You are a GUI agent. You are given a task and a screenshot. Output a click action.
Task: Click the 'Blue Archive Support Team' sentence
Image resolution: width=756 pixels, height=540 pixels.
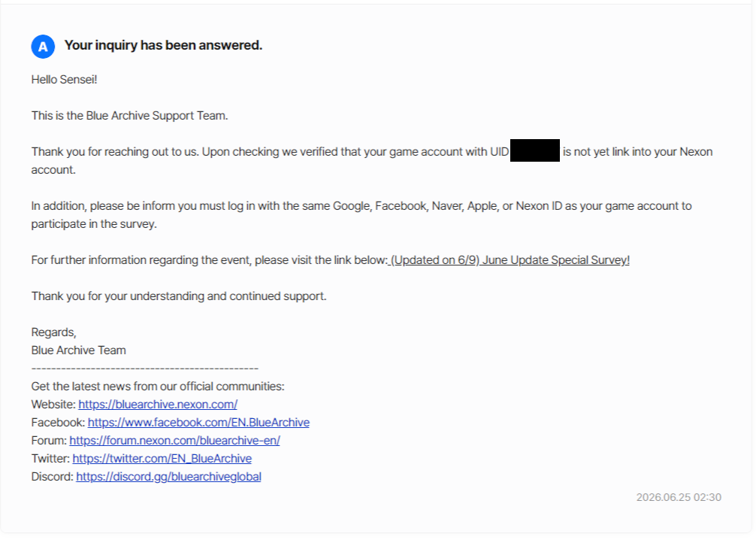point(130,116)
